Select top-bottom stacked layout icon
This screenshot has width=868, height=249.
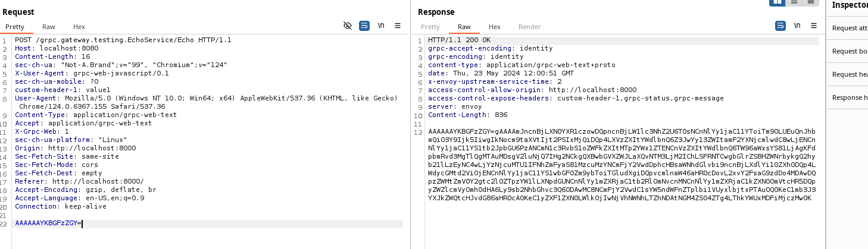pyautogui.click(x=793, y=2)
